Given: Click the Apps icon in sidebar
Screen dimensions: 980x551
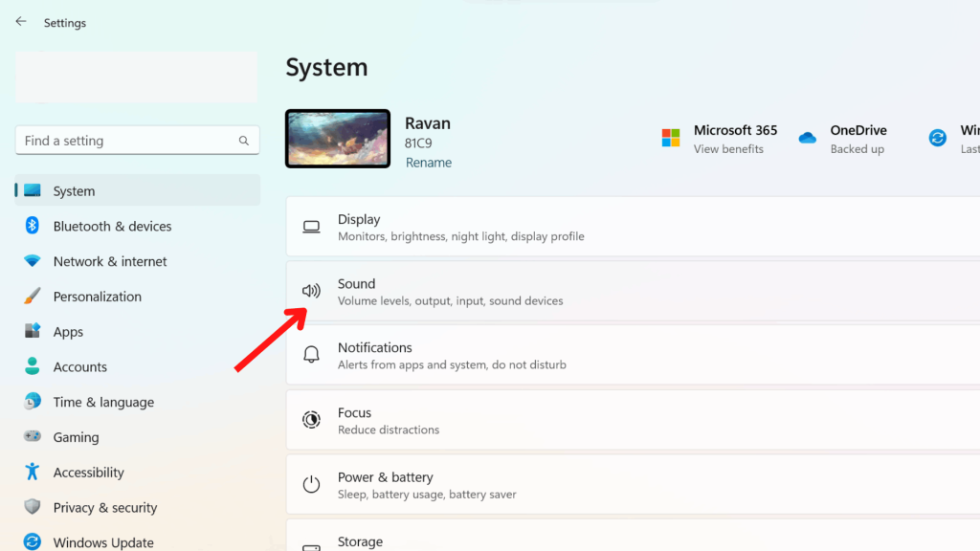Looking at the screenshot, I should pos(32,330).
